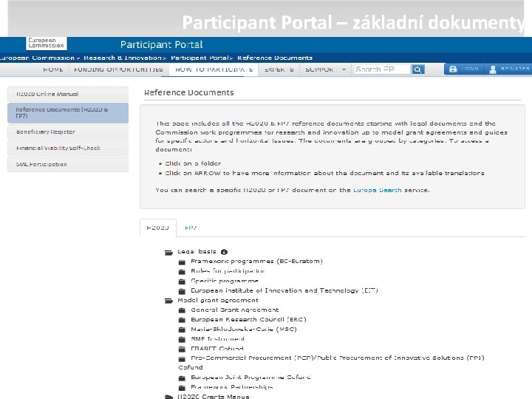
Task: Open folder icon for Pre-Commercial Procurement
Action: 182,358
